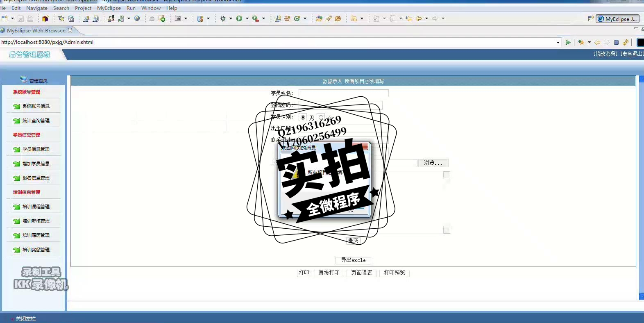Viewport: 644px width, 323px height.
Task: Click the Last Edit Location arrow icon
Action: [x=408, y=18]
